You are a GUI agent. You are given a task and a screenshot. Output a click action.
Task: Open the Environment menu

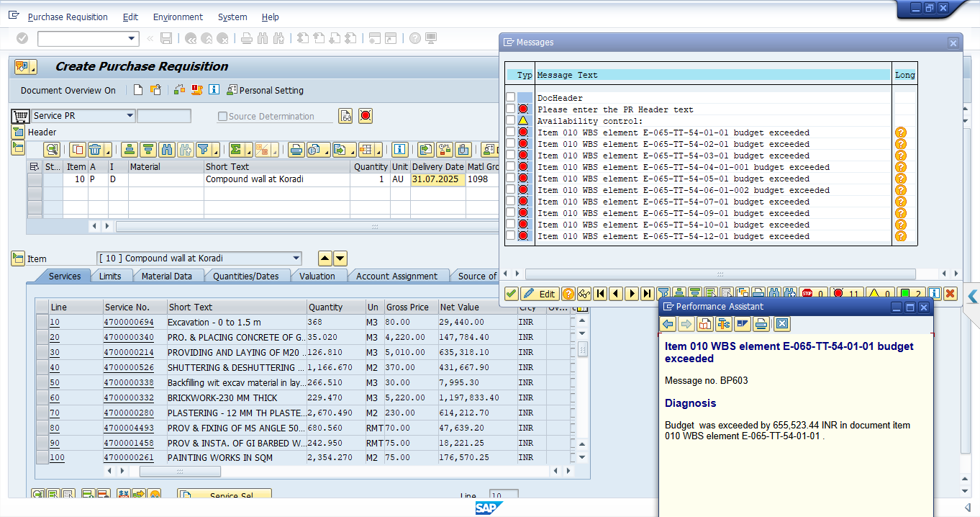click(x=178, y=17)
